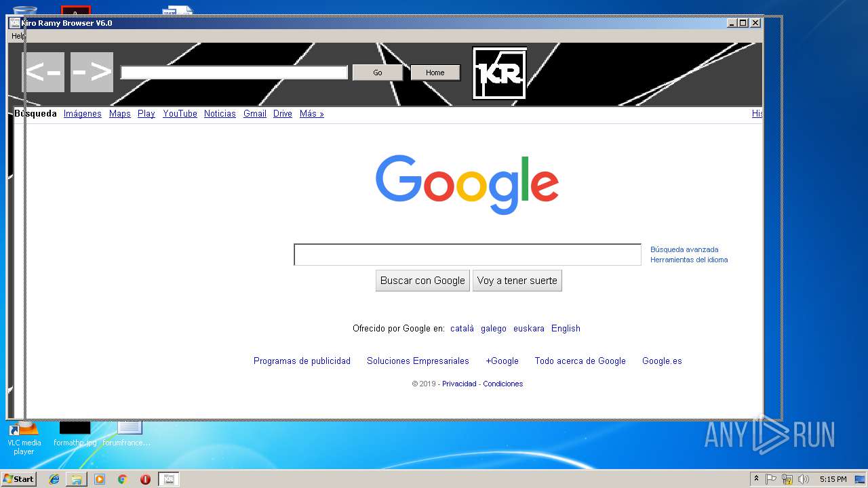
Task: Open the Noticias link
Action: tap(220, 114)
